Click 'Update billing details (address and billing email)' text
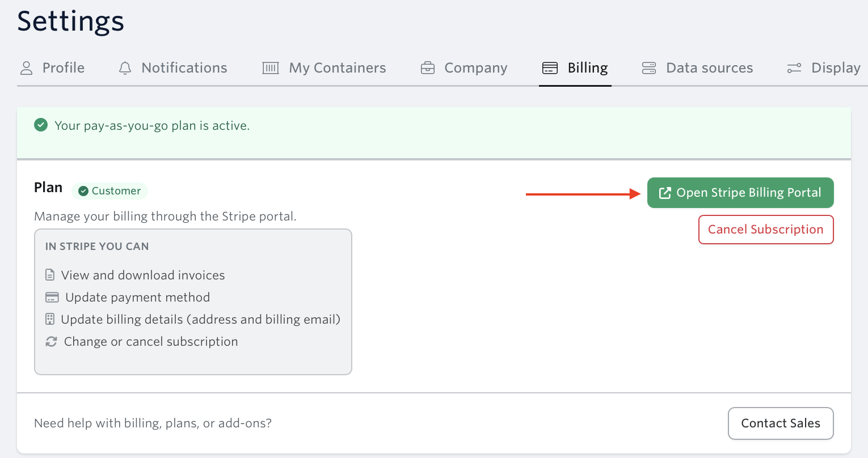This screenshot has width=868, height=458. tap(201, 320)
